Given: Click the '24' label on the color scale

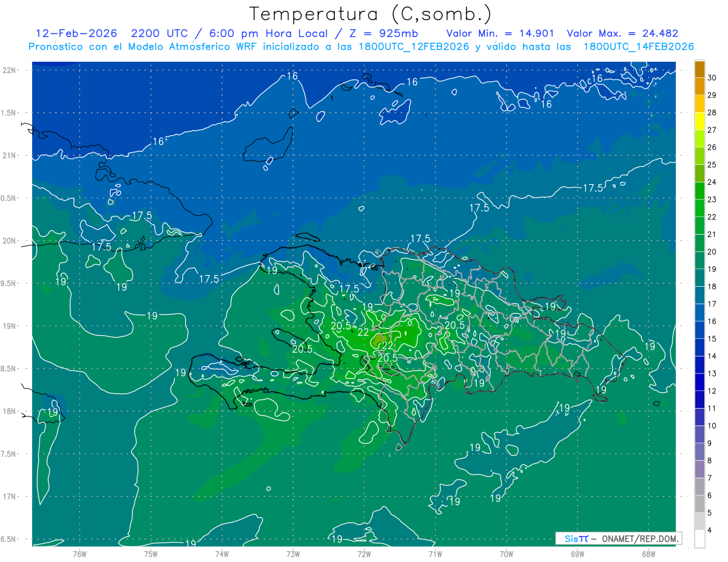Looking at the screenshot, I should 712,182.
